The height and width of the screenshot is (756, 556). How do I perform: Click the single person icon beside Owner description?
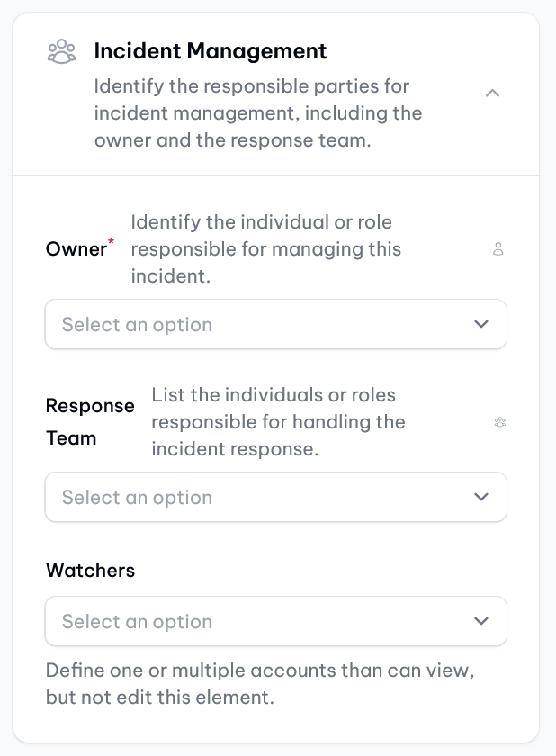coord(498,249)
